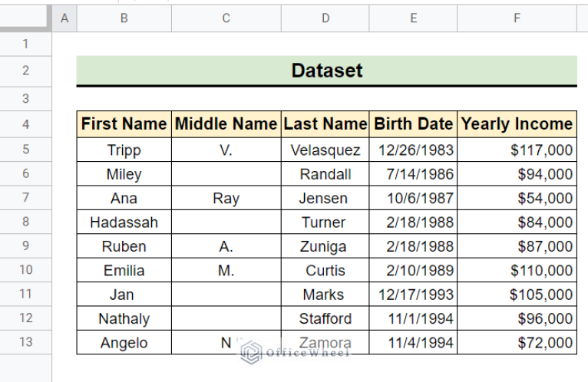This screenshot has height=382, width=588.
Task: Select column A header
Action: coord(64,18)
